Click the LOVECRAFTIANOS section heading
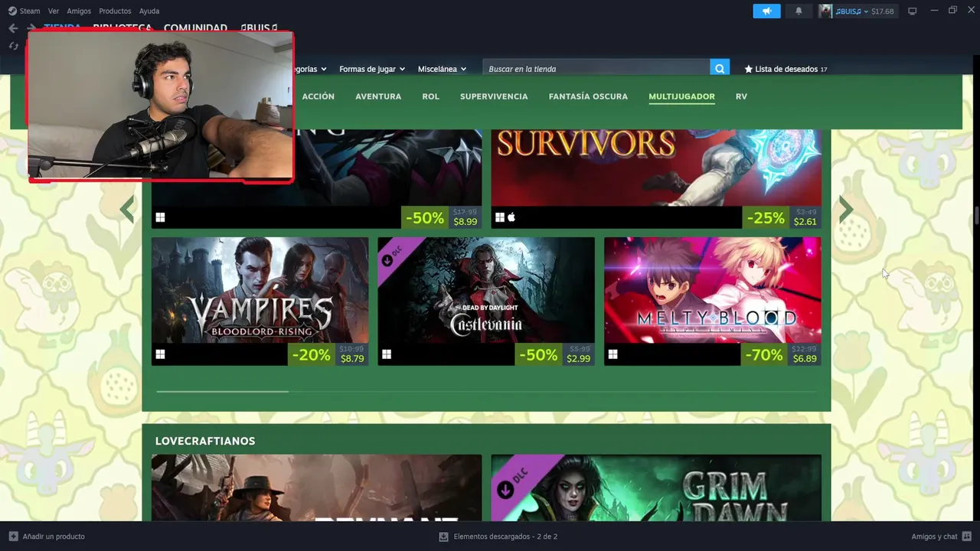This screenshot has height=551, width=980. [205, 441]
